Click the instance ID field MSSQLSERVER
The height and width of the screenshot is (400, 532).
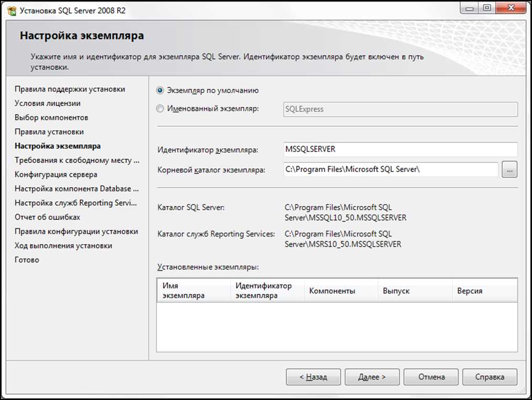tap(400, 149)
